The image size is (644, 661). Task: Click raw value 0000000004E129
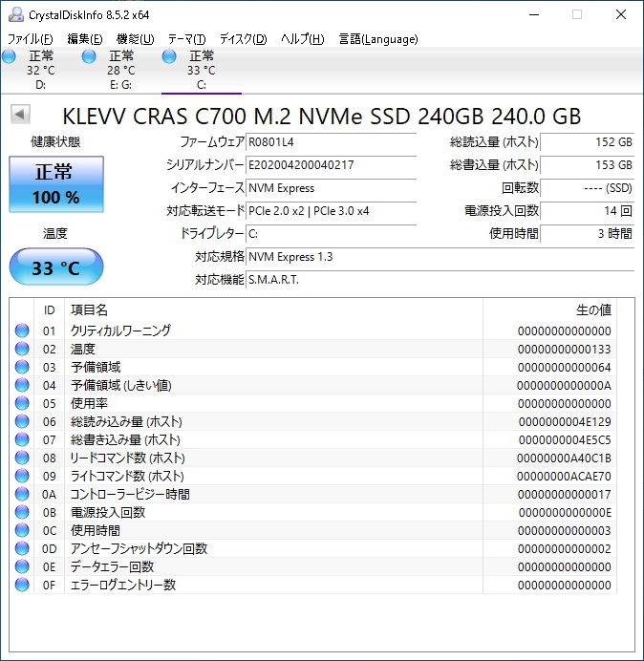point(565,422)
